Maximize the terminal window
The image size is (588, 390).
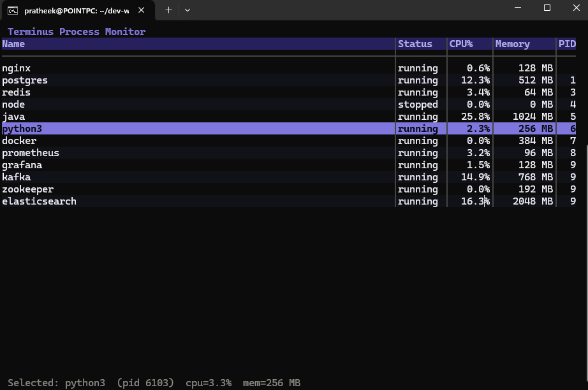547,8
